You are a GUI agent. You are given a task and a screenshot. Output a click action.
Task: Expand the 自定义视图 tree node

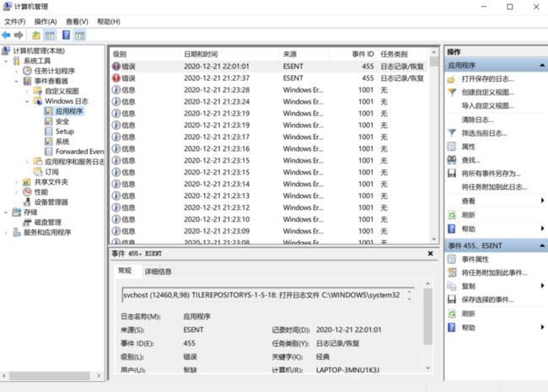(27, 92)
